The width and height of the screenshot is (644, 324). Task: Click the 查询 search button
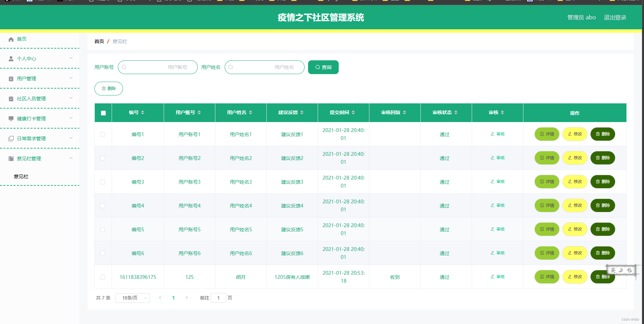(323, 67)
